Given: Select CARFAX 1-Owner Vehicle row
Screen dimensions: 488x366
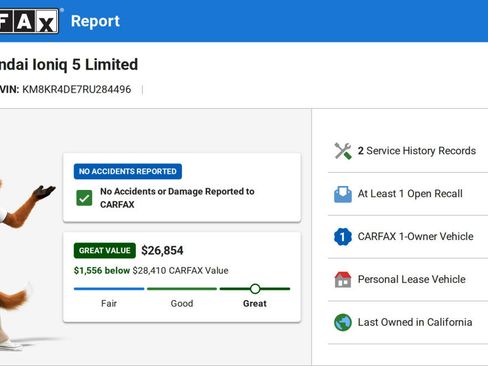Looking at the screenshot, I should click(x=408, y=237).
